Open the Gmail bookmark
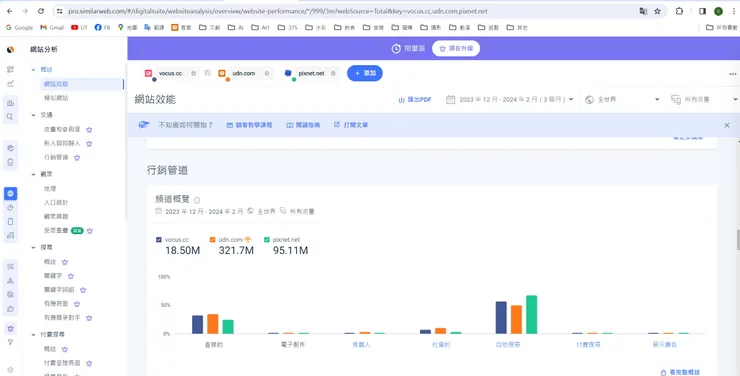The height and width of the screenshot is (376, 740). pyautogui.click(x=52, y=27)
